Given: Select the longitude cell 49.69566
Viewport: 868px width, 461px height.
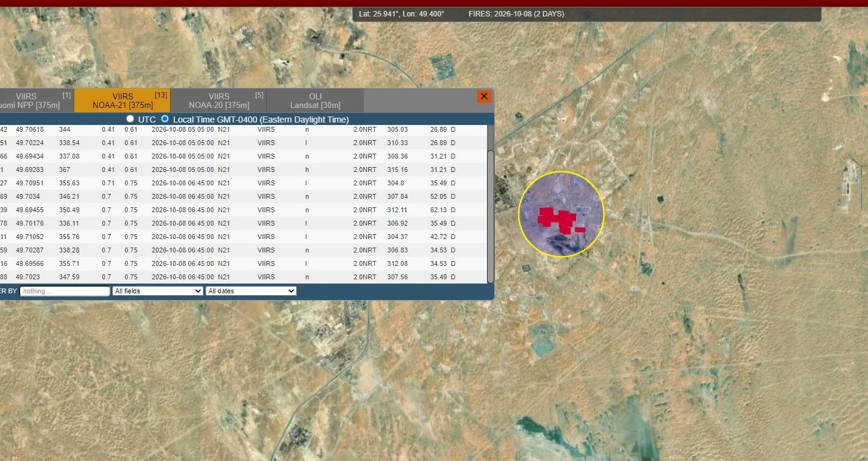Looking at the screenshot, I should [30, 263].
